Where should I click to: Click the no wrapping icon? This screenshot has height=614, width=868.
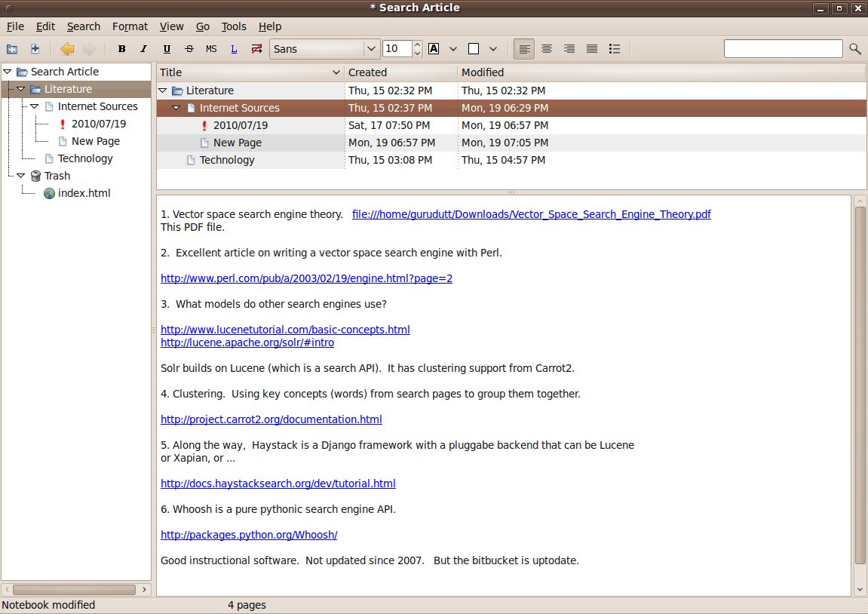[256, 49]
